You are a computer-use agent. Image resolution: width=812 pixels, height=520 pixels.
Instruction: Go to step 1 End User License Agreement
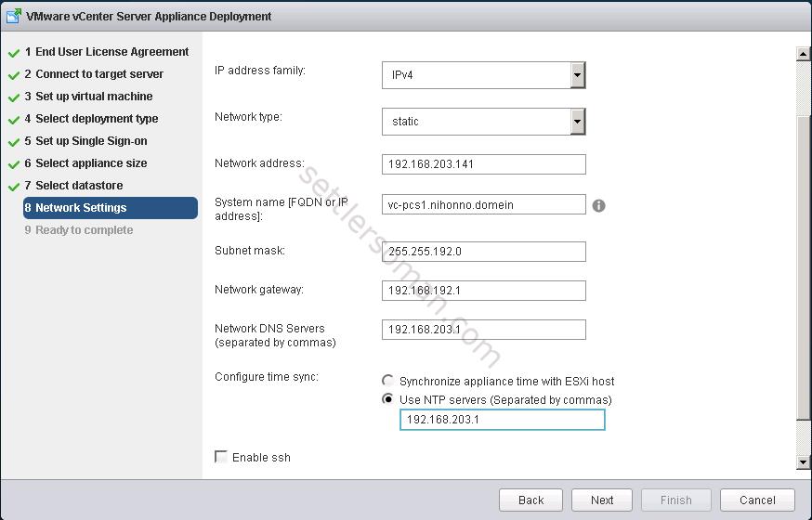pos(107,52)
